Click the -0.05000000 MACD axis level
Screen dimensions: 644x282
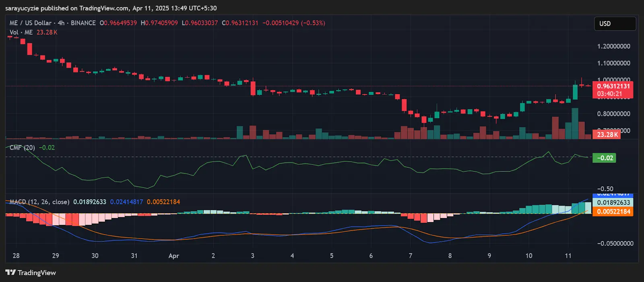[x=615, y=243]
